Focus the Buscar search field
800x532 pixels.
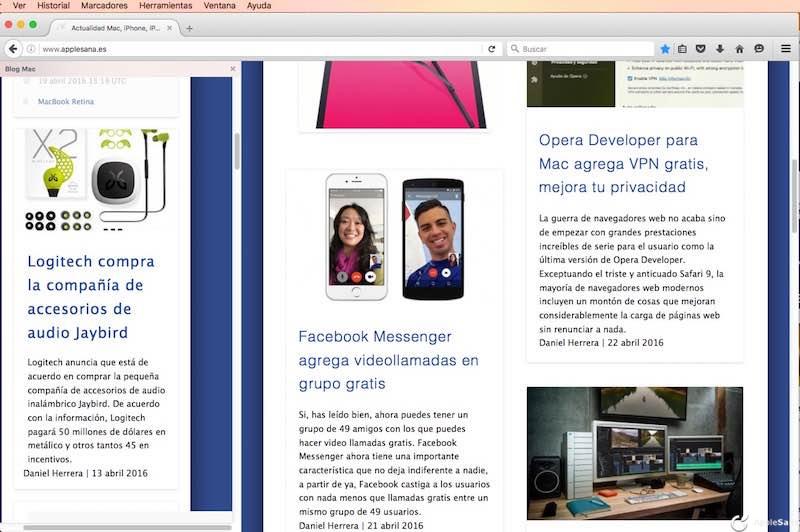581,49
